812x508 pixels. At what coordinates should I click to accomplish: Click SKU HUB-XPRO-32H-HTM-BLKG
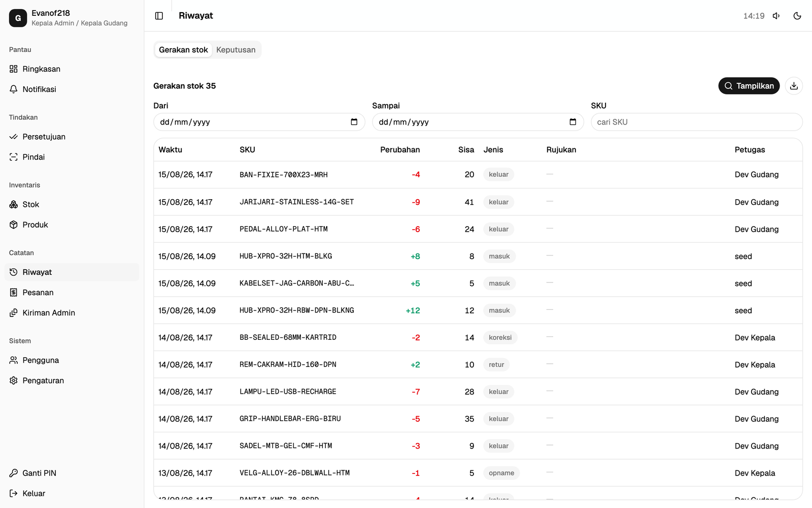coord(286,256)
